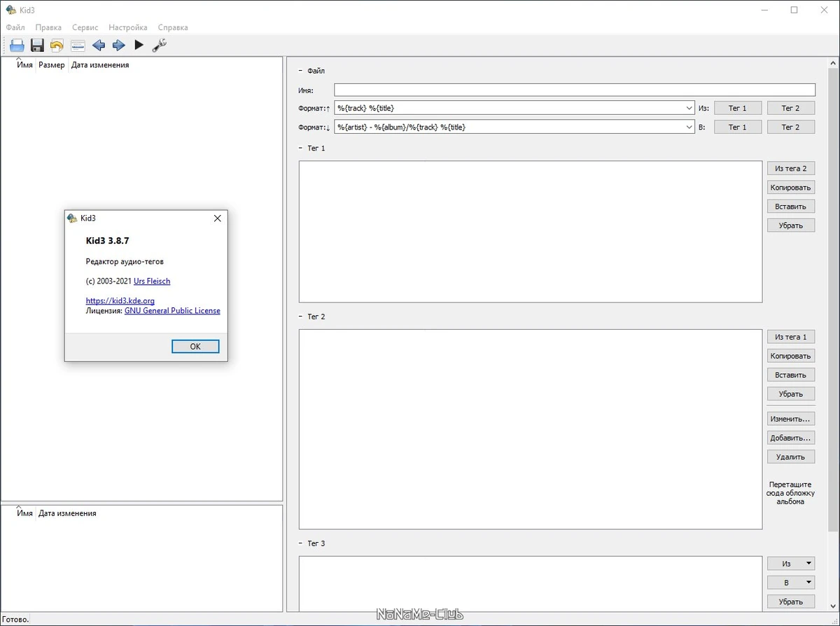Open the В dropdown button in Тег 3

[791, 583]
